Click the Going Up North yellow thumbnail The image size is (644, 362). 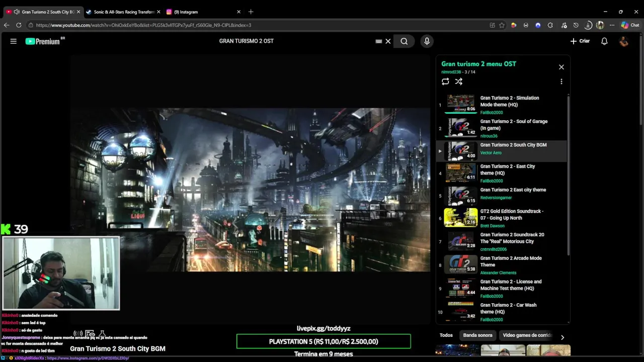point(461,218)
